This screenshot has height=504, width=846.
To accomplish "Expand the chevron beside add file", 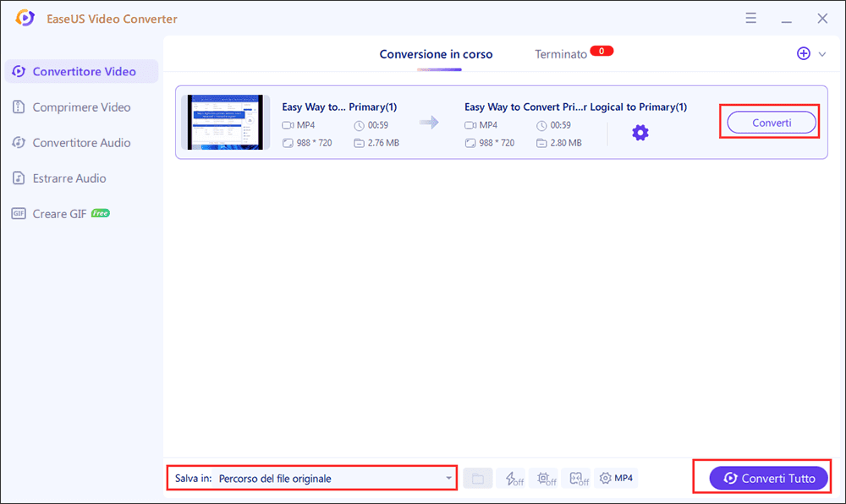I will [822, 54].
